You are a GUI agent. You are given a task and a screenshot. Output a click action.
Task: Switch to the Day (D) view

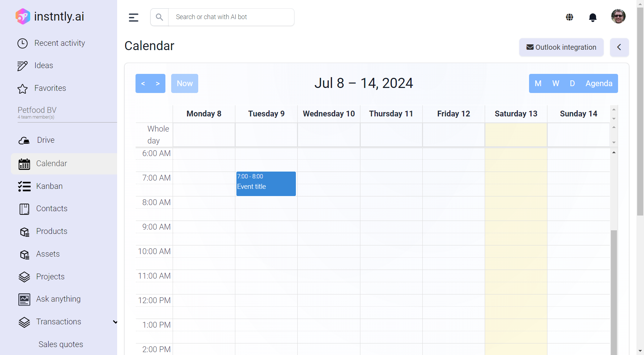[x=572, y=84]
